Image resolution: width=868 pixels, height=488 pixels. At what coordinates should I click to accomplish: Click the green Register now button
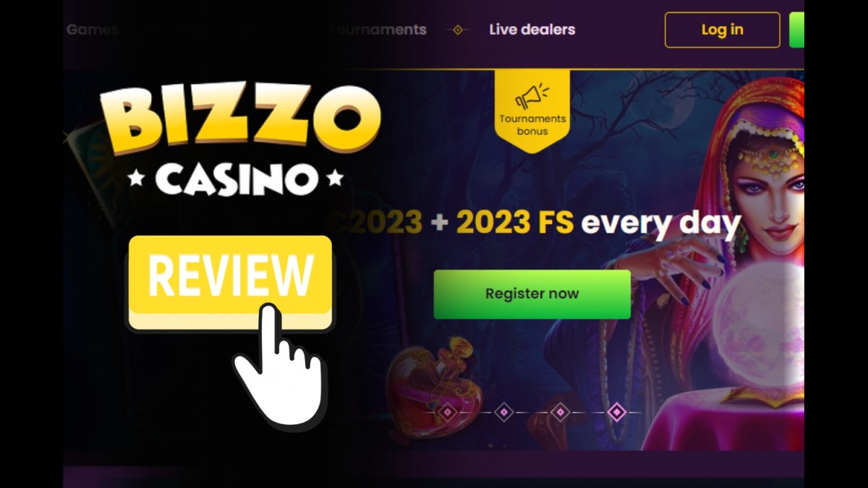pyautogui.click(x=532, y=294)
